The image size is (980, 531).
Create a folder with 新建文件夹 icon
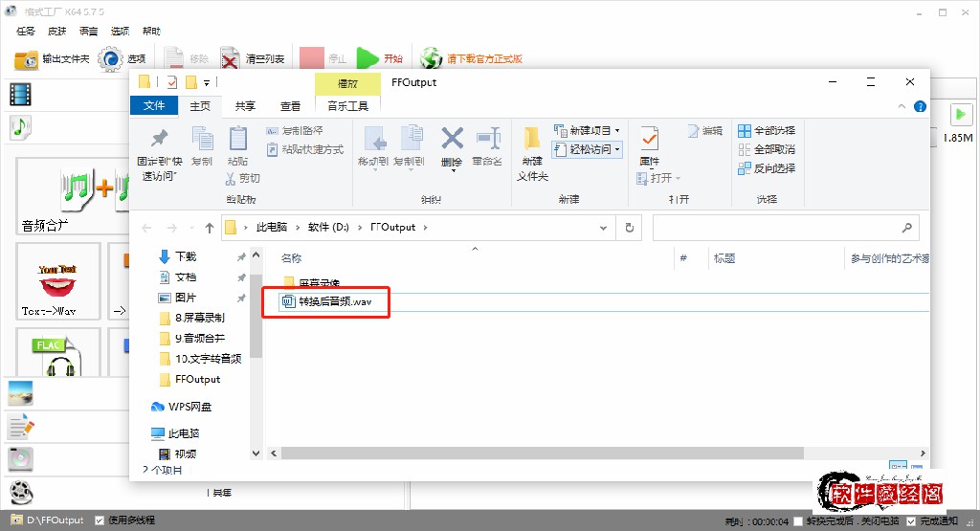(532, 138)
